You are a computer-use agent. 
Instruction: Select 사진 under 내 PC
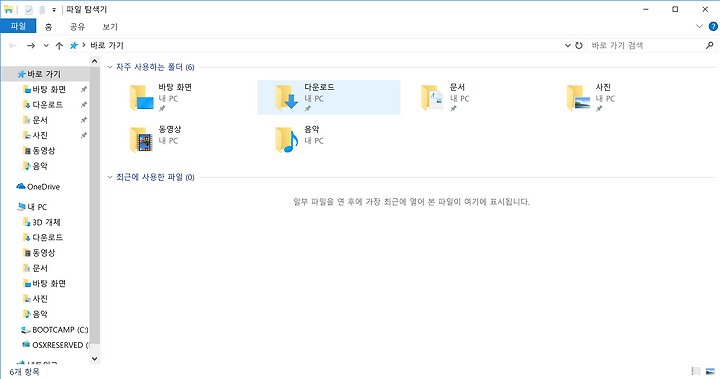35,299
